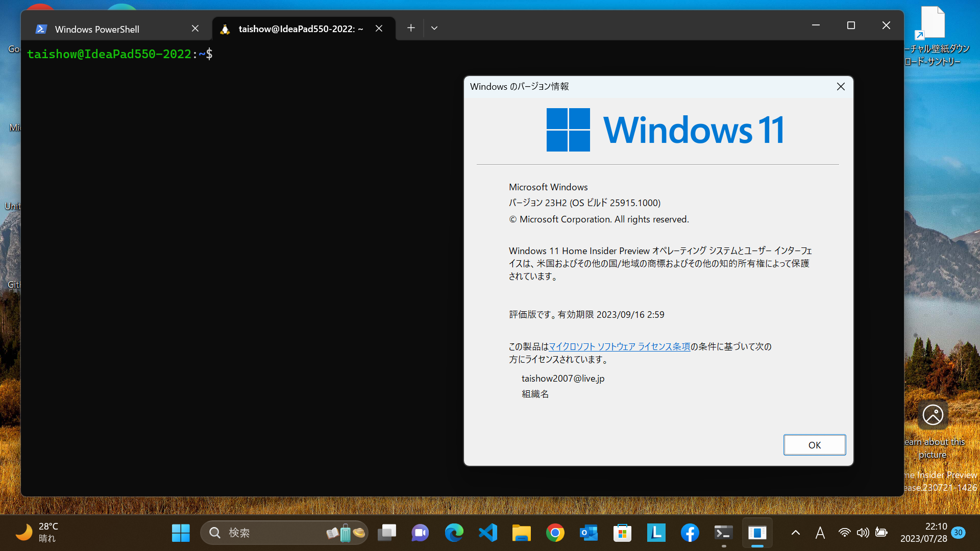
Task: Open battery status in system tray
Action: point(881,533)
